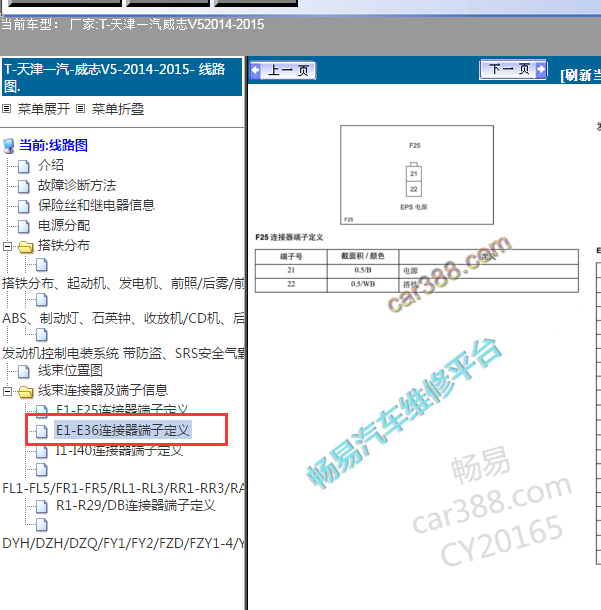The height and width of the screenshot is (610, 601).
Task: Open 故障诊断方法 page
Action: coord(77,185)
